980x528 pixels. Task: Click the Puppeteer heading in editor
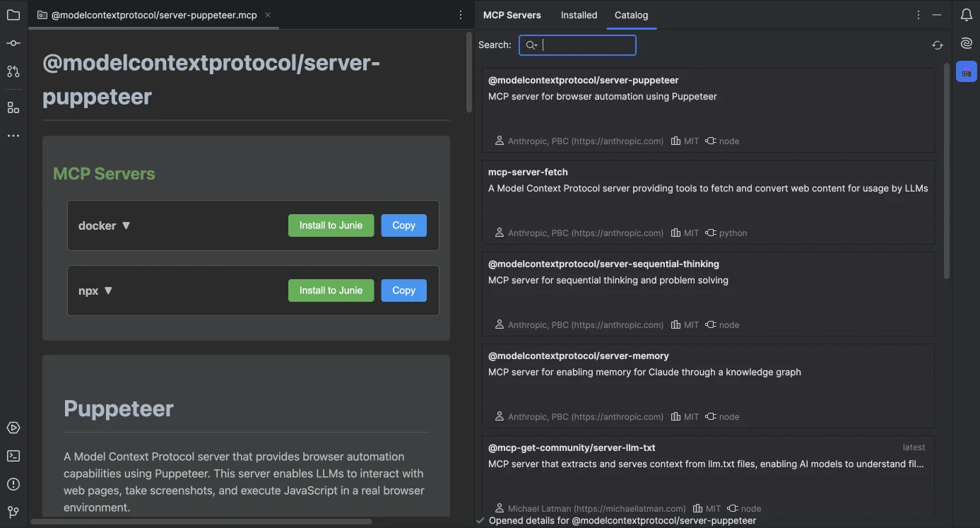point(119,409)
